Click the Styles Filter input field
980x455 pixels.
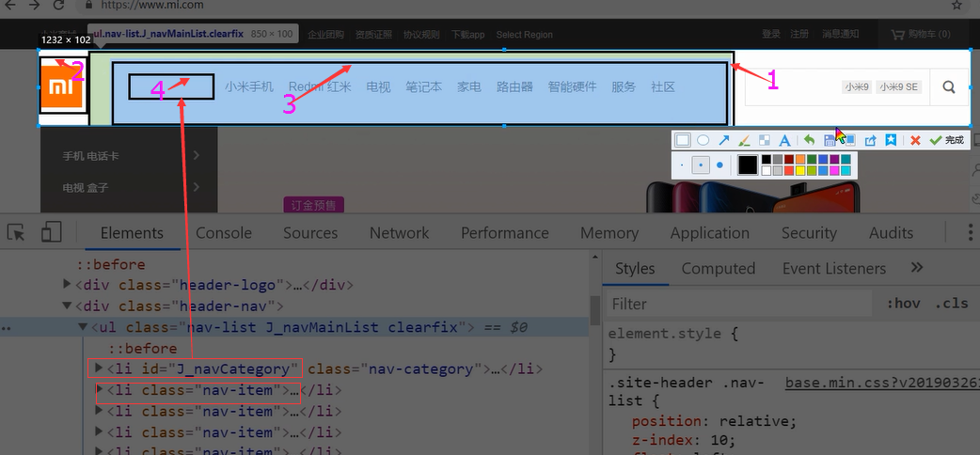point(739,304)
